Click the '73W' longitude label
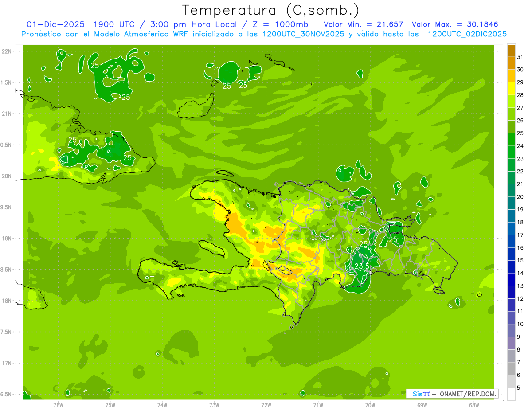The width and height of the screenshot is (532, 411). (214, 405)
